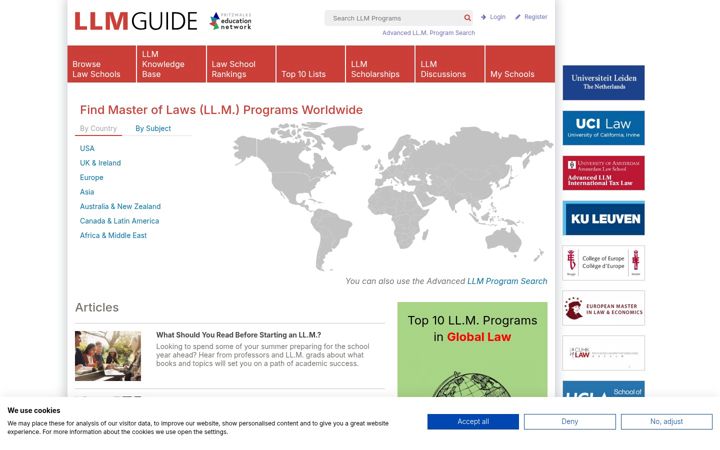720x450 pixels.
Task: Click the article photo thumbnail
Action: coord(108,356)
